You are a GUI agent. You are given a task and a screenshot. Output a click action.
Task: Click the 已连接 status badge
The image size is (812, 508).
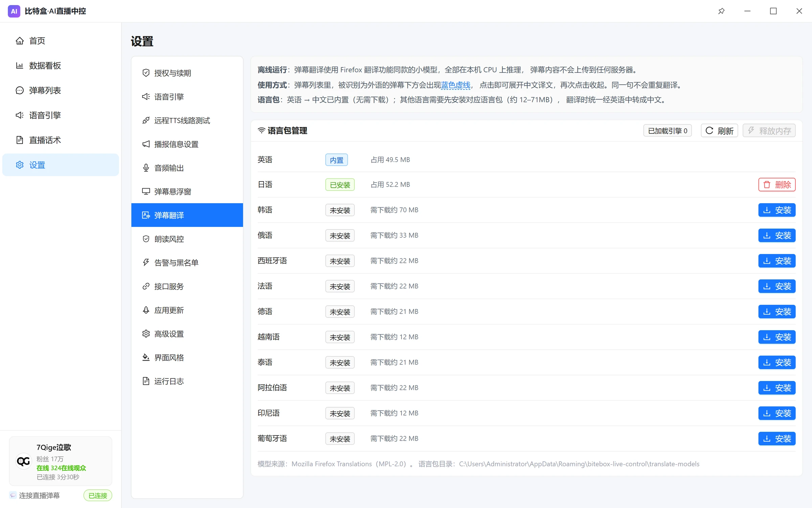98,495
